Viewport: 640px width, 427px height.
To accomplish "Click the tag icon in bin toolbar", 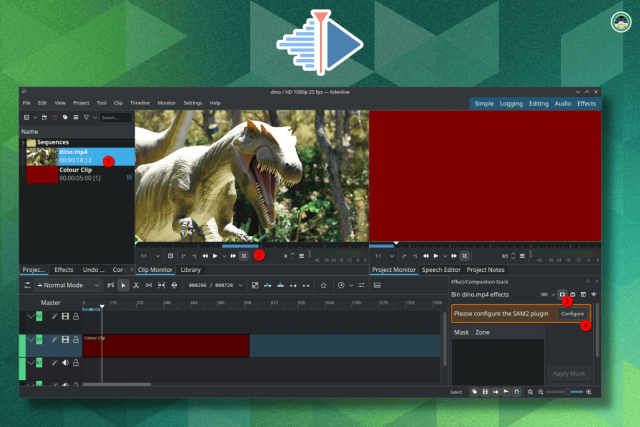I will coord(65,117).
